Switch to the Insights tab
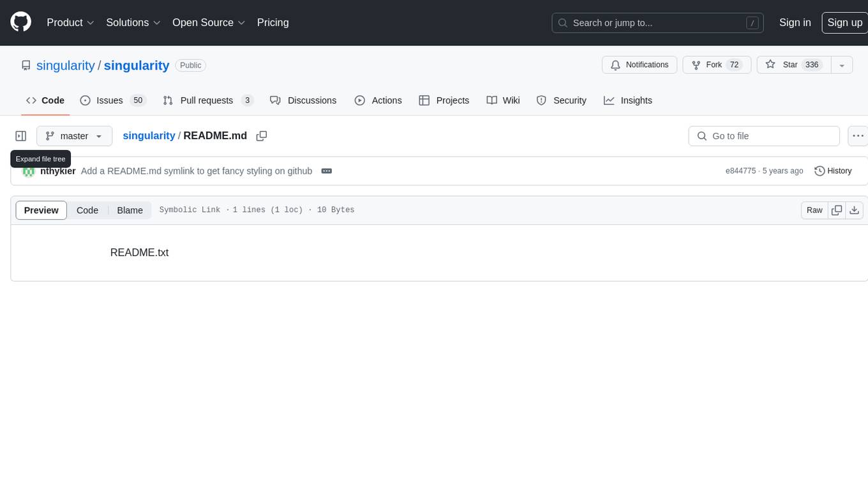This screenshot has height=488, width=868. click(x=628, y=100)
